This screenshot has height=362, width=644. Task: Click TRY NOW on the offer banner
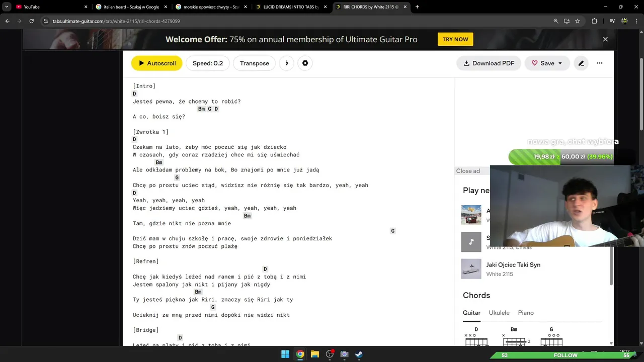[x=455, y=39]
